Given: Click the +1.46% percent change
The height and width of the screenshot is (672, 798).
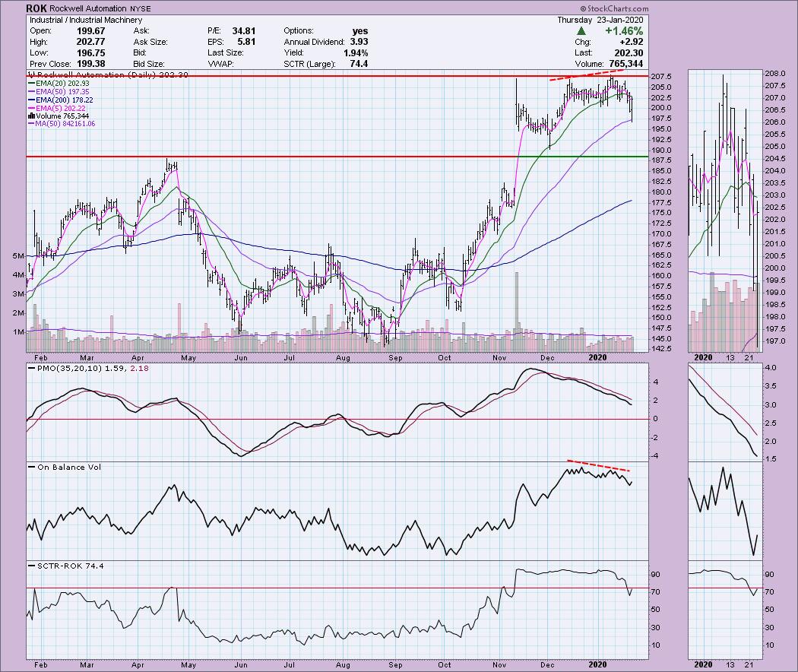Looking at the screenshot, I should [624, 31].
